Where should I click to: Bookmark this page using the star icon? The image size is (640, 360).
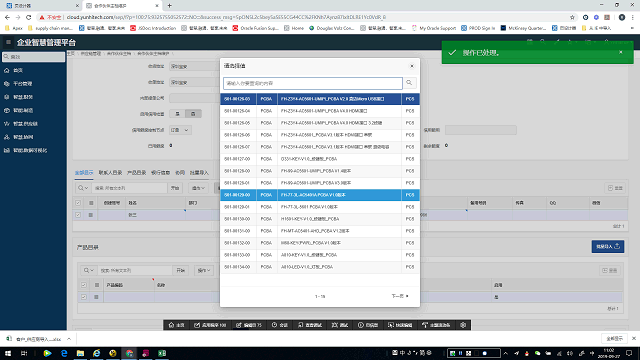(x=572, y=17)
